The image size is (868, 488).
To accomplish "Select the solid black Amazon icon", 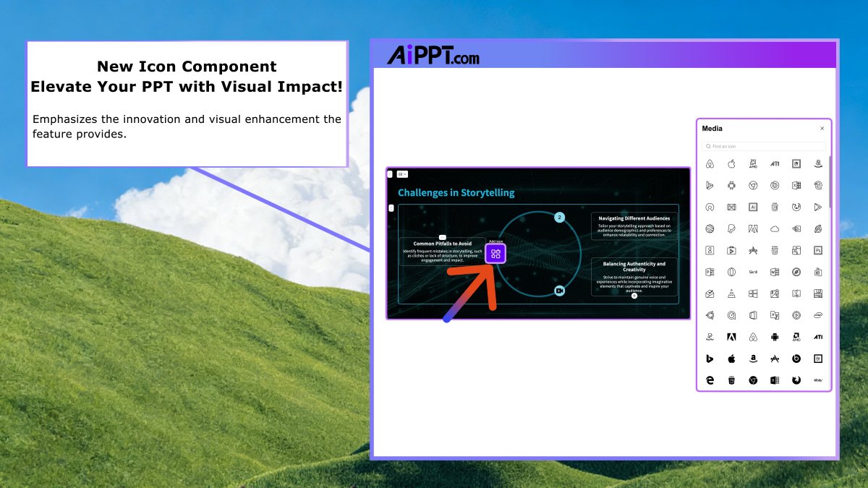I will [753, 359].
